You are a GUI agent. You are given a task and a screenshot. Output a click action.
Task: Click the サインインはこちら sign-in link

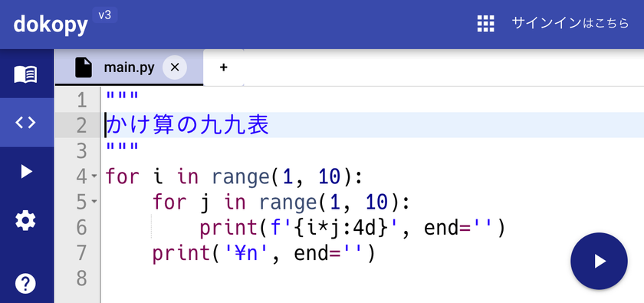(570, 23)
